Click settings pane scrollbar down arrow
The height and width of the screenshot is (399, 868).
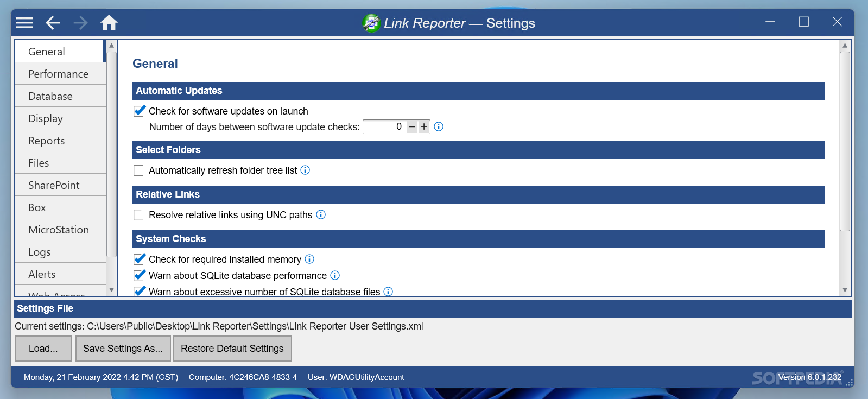tap(845, 290)
